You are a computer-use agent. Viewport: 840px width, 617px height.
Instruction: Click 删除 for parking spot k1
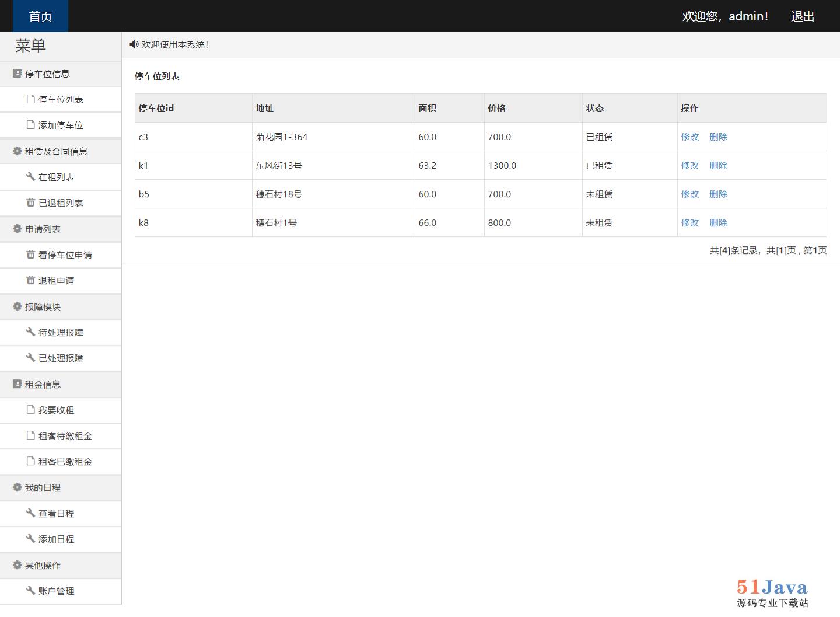pos(718,166)
